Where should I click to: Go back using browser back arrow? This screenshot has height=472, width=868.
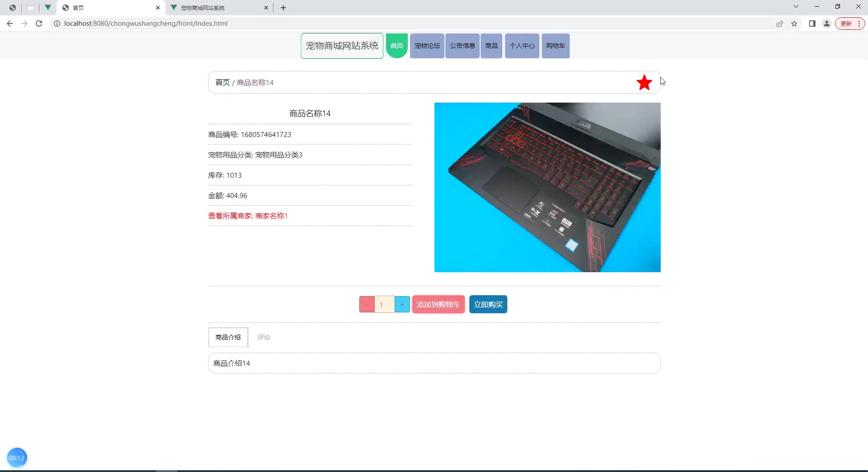[x=10, y=24]
